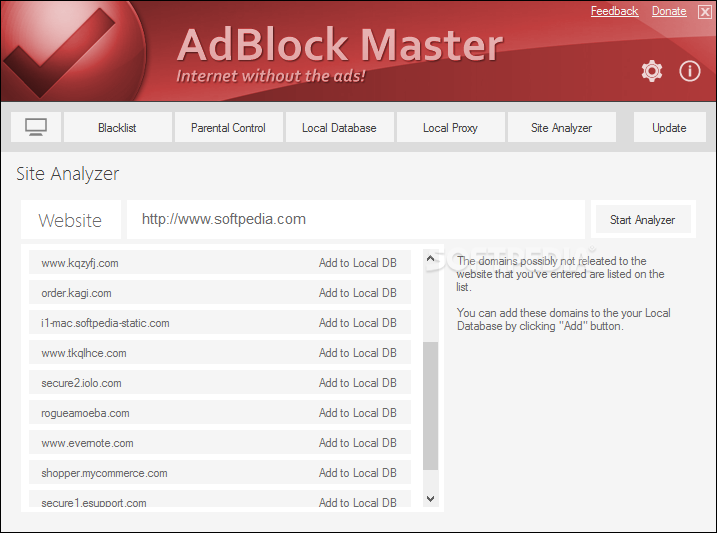Open the info circle icon

coord(690,71)
